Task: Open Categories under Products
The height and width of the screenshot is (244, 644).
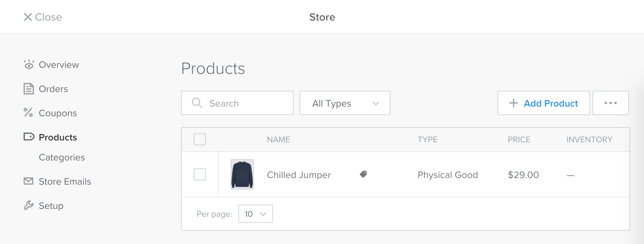Action: [62, 157]
